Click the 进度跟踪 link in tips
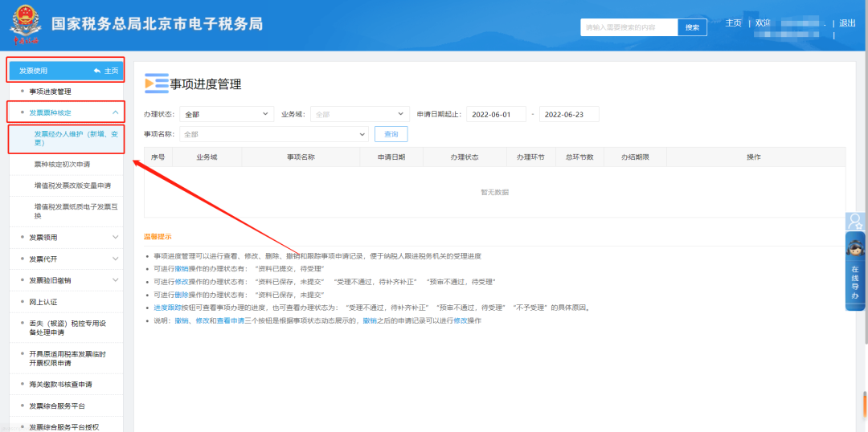Screen dimensions: 868x432 pyautogui.click(x=168, y=308)
